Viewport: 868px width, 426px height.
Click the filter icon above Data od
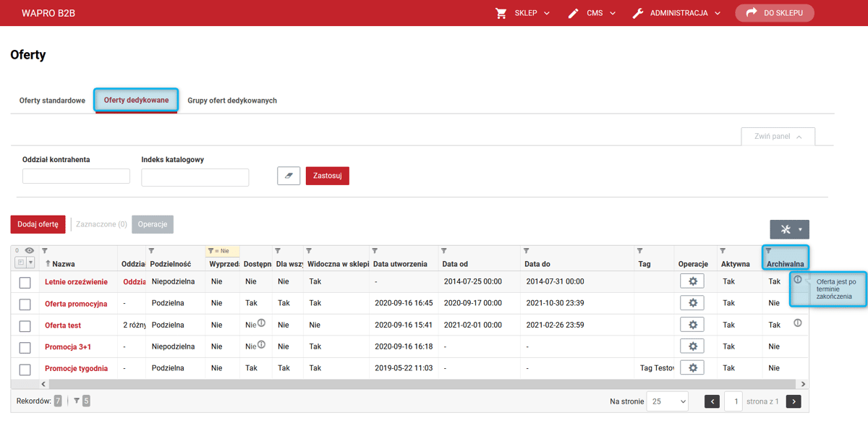[444, 251]
